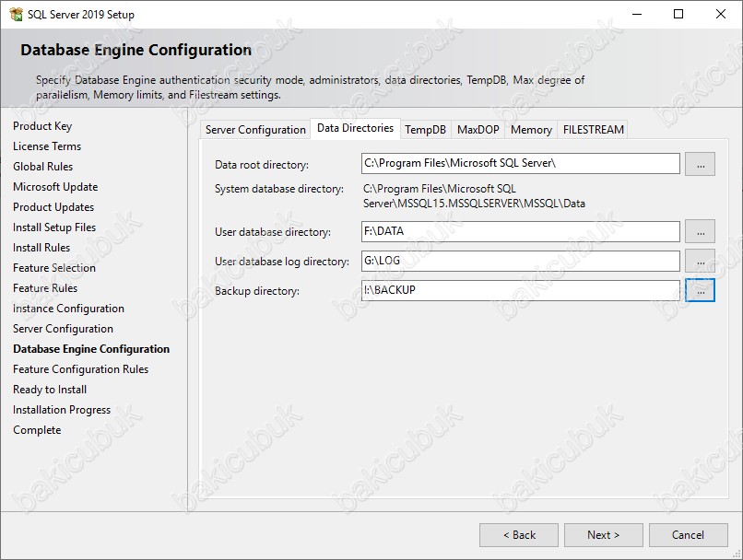
Task: Close the SQL Server 2019 Setup window
Action: point(721,14)
